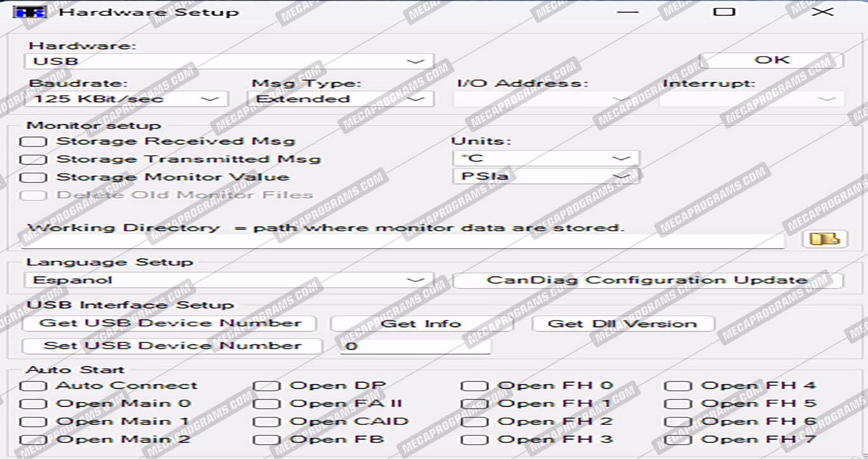The image size is (868, 459).
Task: Close the Hardware Setup window
Action: pos(823,12)
